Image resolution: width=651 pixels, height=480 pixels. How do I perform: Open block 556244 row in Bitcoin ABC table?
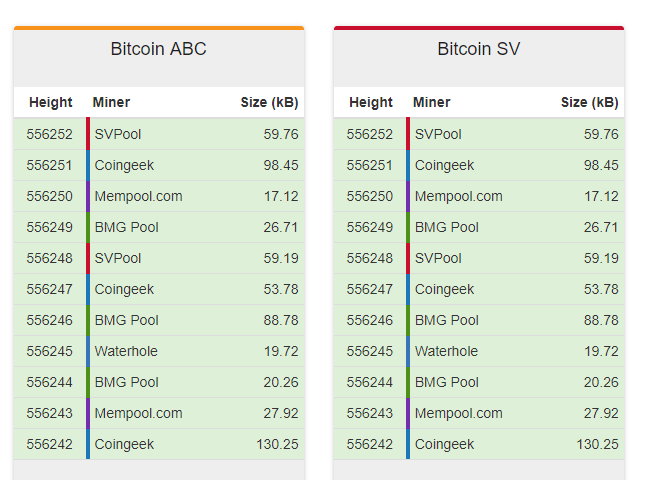click(x=159, y=382)
